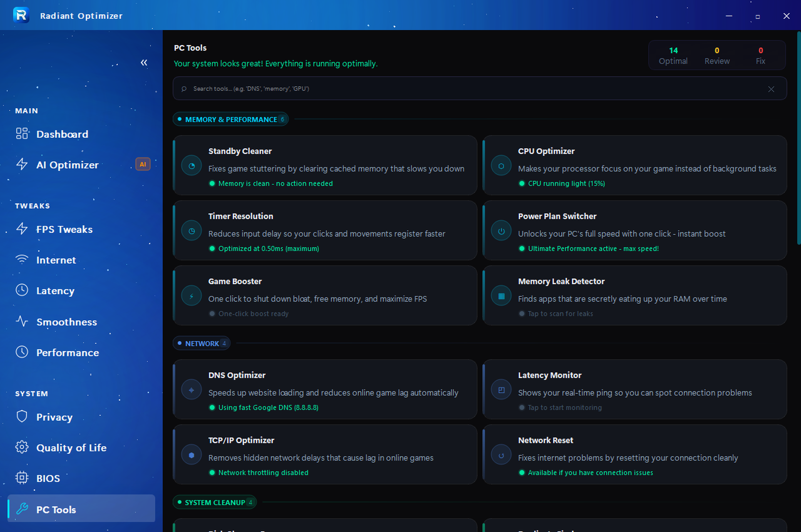This screenshot has width=801, height=532.
Task: Click the Radiant Optimizer logo
Action: pyautogui.click(x=21, y=15)
